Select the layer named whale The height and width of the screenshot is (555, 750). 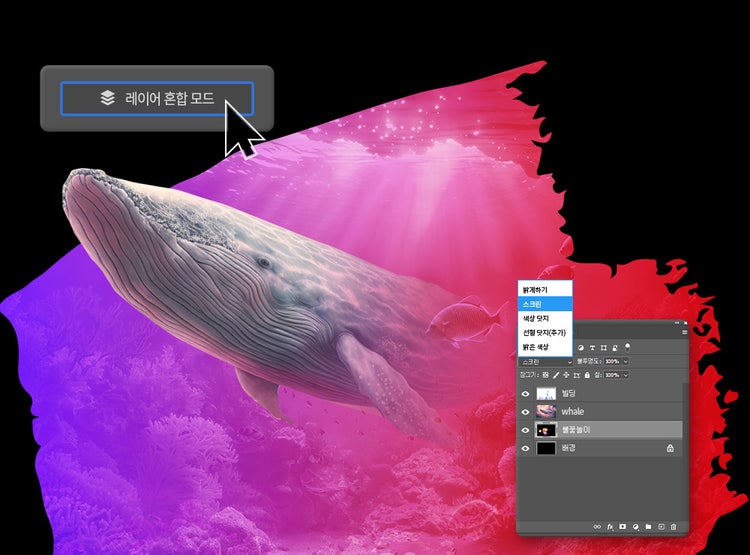(573, 411)
